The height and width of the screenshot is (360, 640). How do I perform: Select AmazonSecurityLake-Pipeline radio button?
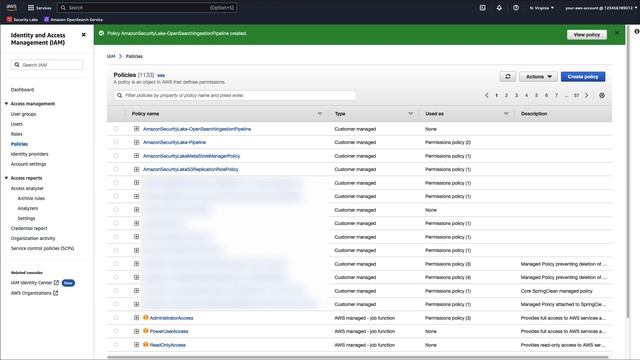pyautogui.click(x=116, y=142)
